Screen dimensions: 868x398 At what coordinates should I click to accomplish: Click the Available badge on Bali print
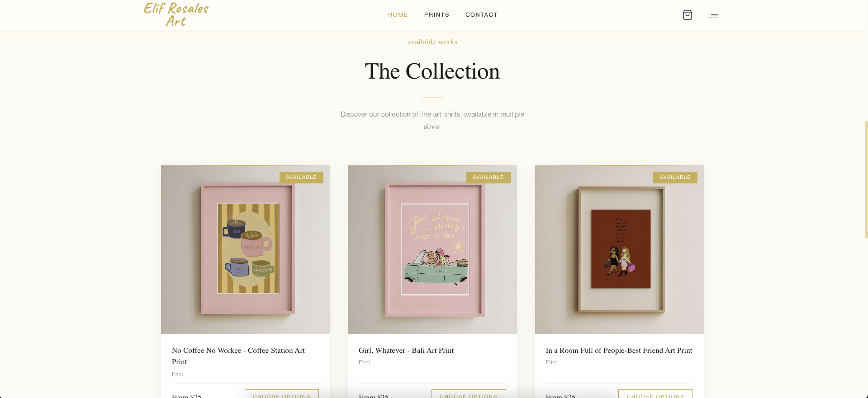488,178
